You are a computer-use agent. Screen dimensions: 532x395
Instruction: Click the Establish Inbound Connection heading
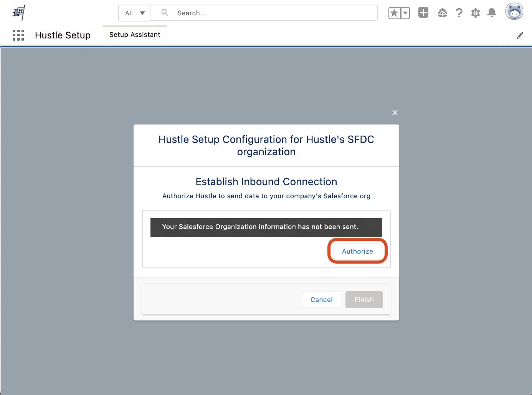coord(266,182)
